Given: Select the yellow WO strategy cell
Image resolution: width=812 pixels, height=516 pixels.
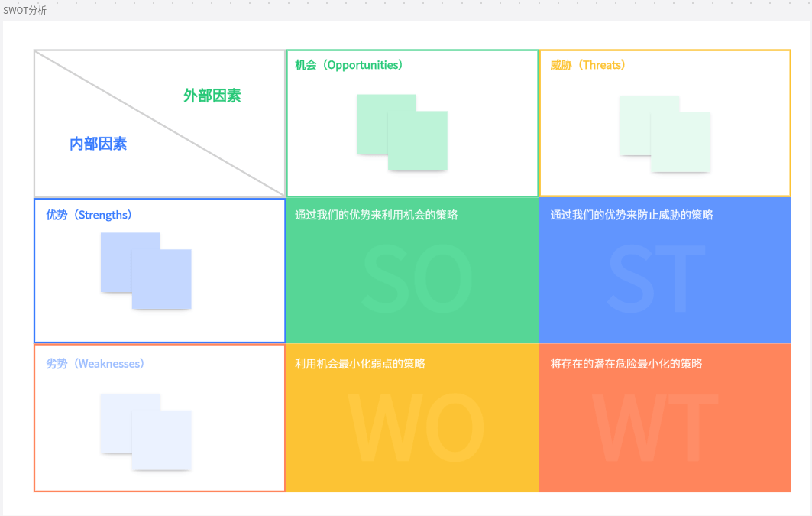Looking at the screenshot, I should click(x=412, y=417).
